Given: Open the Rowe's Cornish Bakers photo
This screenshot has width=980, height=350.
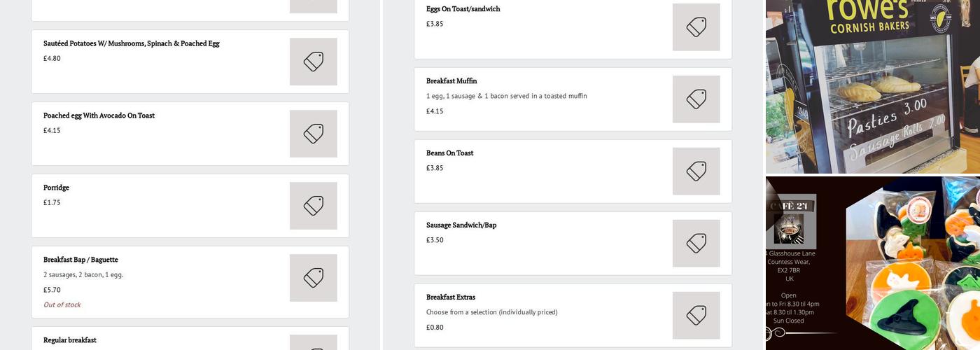Looking at the screenshot, I should [872, 86].
